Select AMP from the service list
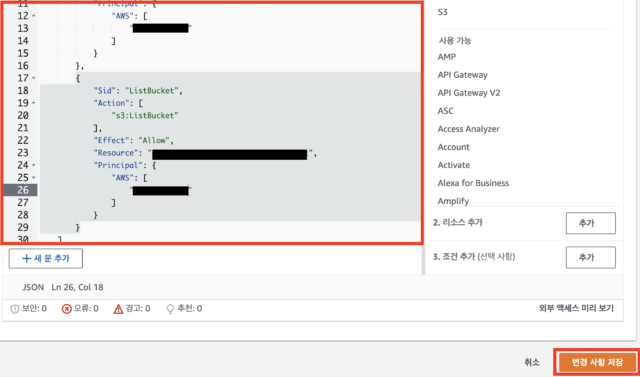 point(447,57)
